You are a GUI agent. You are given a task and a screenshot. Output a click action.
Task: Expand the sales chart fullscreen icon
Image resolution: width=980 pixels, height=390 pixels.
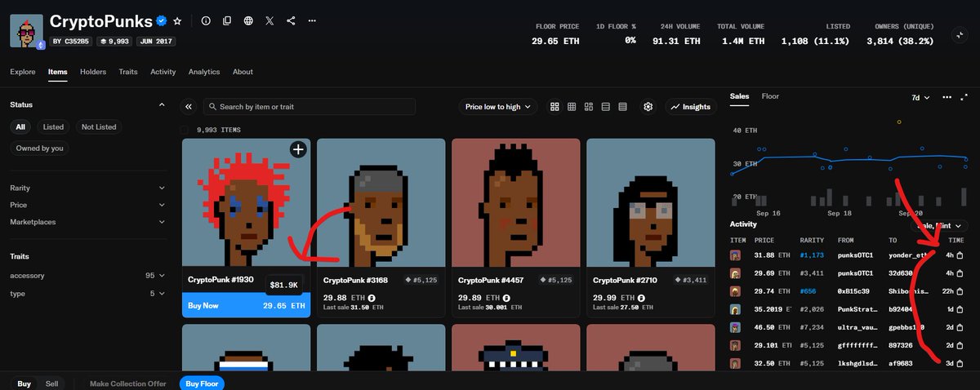click(963, 97)
